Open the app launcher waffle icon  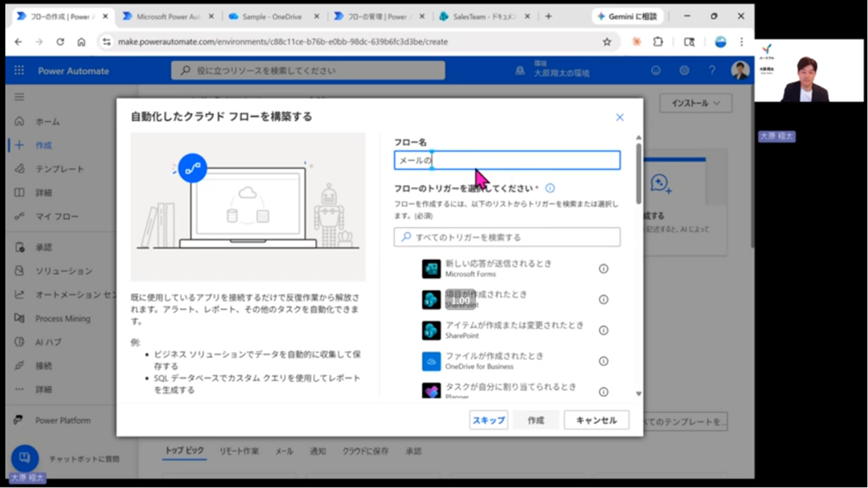pyautogui.click(x=19, y=71)
